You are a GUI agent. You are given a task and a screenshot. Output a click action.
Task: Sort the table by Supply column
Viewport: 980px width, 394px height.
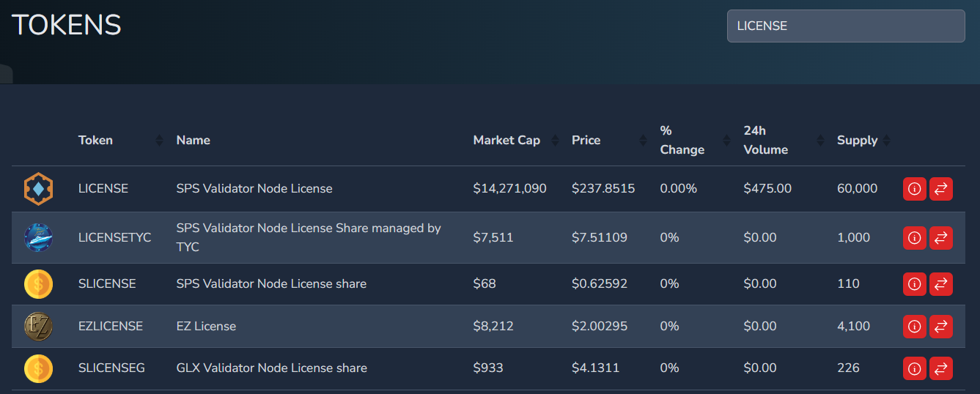pyautogui.click(x=857, y=141)
